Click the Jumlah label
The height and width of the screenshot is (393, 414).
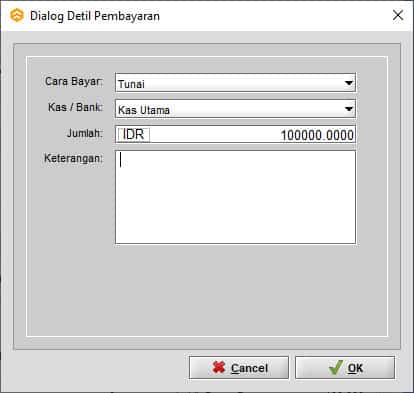85,133
